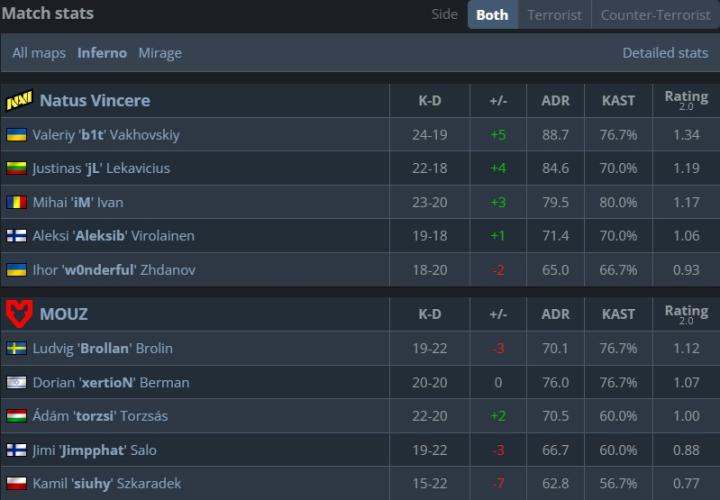This screenshot has width=720, height=500.
Task: Select the Both side toggle
Action: click(x=492, y=15)
